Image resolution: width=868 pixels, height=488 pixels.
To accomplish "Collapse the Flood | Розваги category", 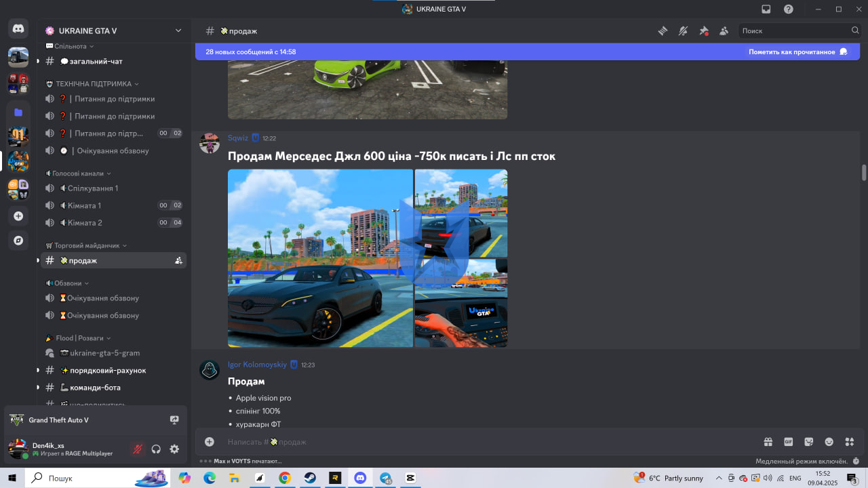I will pyautogui.click(x=78, y=338).
